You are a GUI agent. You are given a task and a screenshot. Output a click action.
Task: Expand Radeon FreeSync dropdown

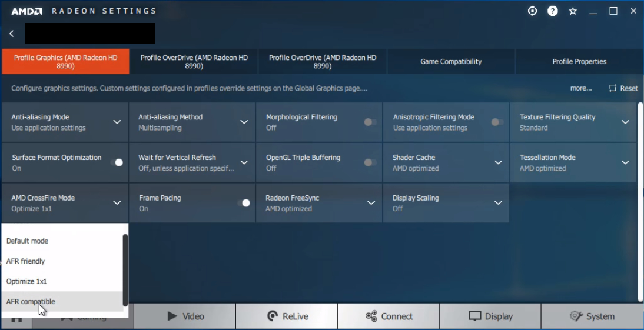click(x=371, y=203)
